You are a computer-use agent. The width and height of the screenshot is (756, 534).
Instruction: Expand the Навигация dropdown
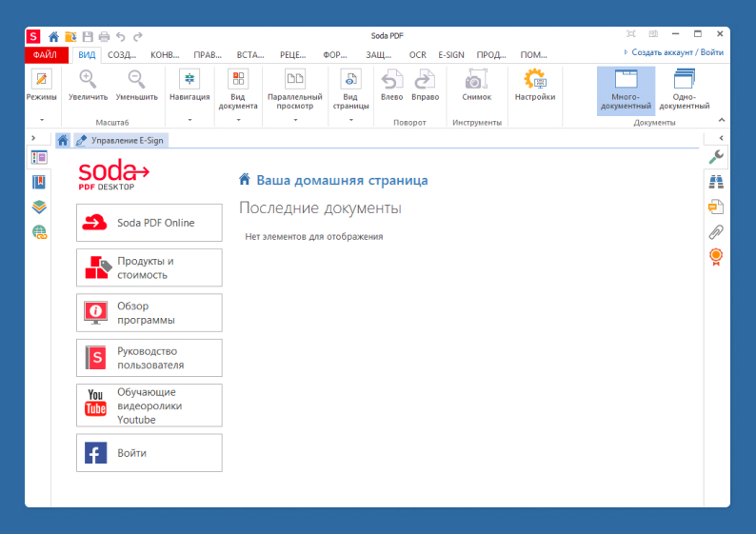point(189,120)
